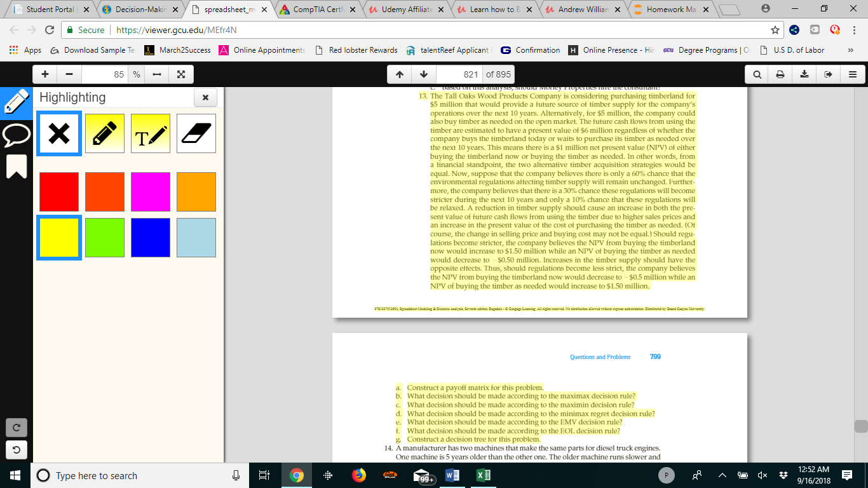Open the comments speech bubble panel
The image size is (868, 488).
point(16,135)
